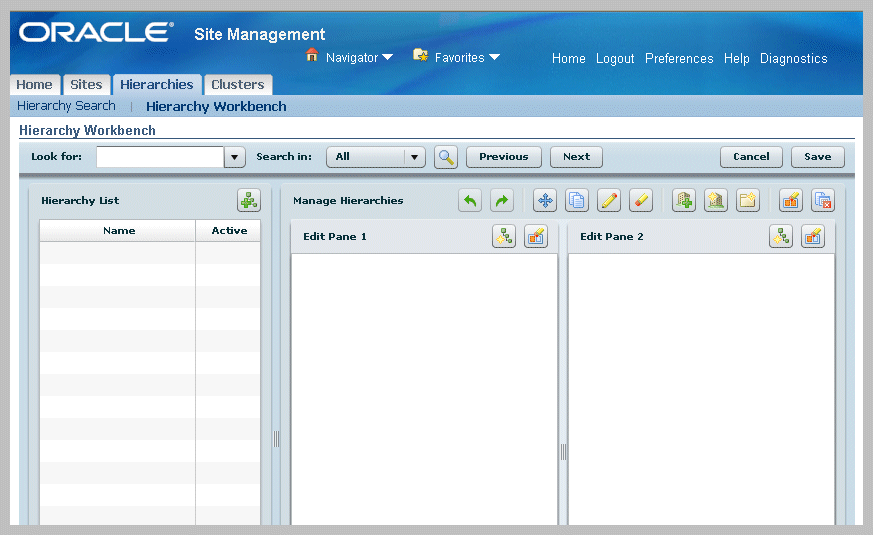Image resolution: width=873 pixels, height=535 pixels.
Task: Select the blue move arrows tool
Action: click(545, 200)
